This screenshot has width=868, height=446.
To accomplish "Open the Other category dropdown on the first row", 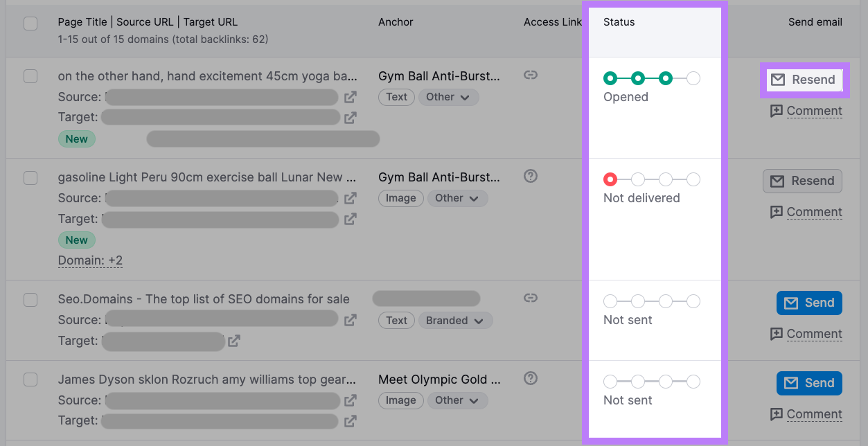I will click(x=448, y=97).
